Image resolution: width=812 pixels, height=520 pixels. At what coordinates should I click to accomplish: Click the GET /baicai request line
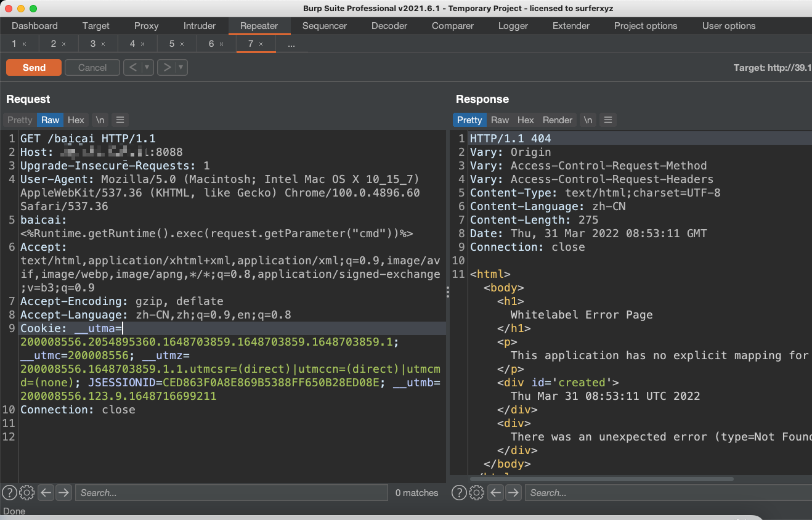coord(88,139)
